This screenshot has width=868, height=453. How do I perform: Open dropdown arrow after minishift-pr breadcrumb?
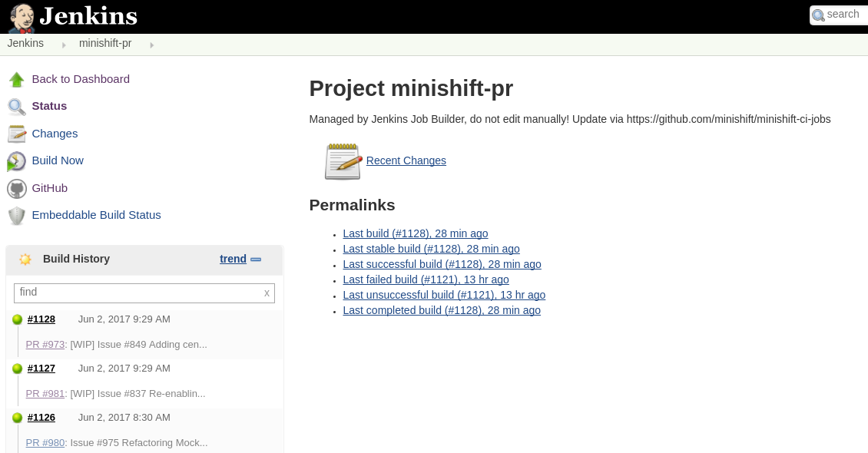pos(151,45)
